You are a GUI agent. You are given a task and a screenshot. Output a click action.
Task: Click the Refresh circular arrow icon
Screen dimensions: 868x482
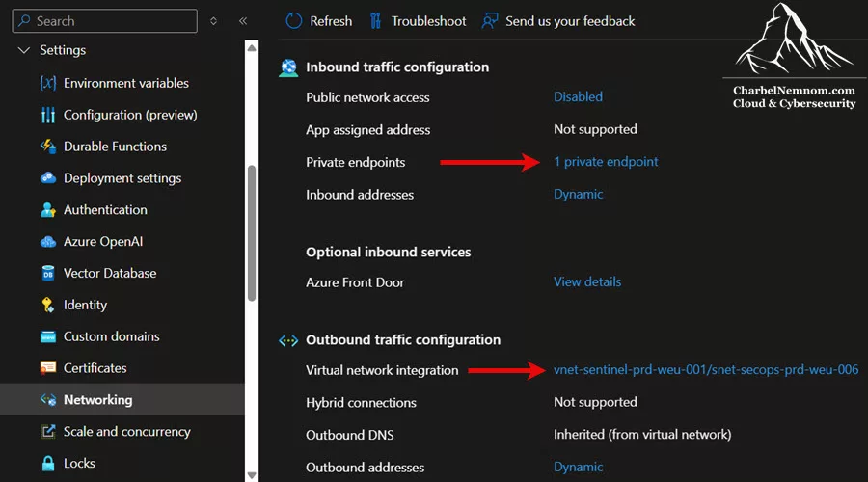click(x=293, y=21)
